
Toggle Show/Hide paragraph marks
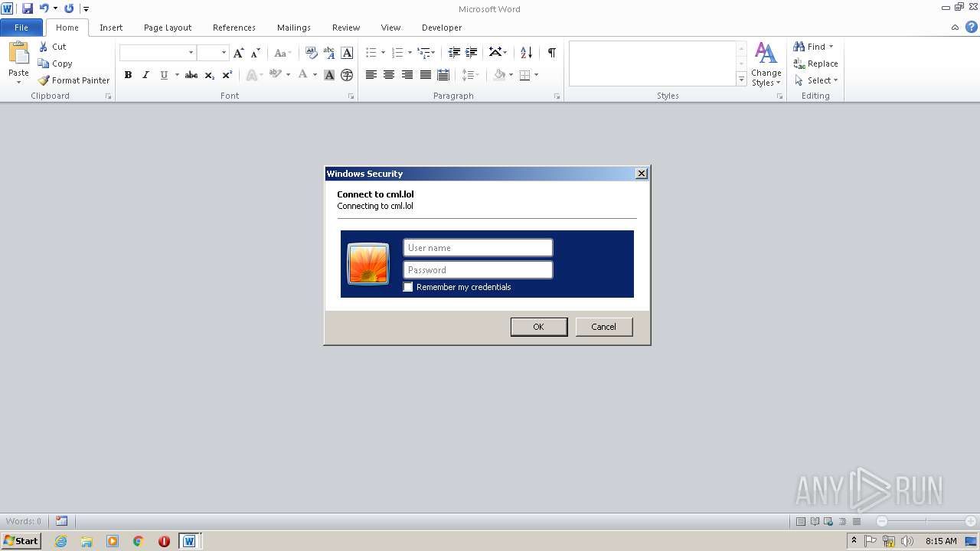tap(551, 53)
